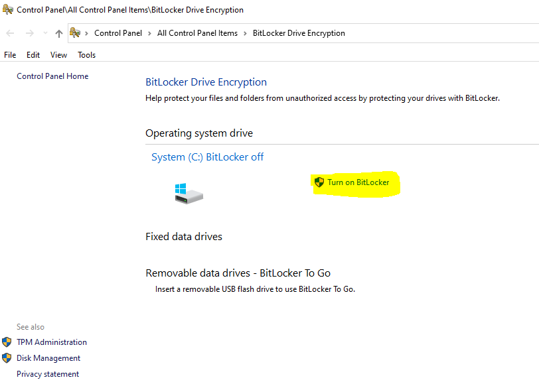This screenshot has height=392, width=539.
Task: Open the Tools menu
Action: tap(86, 55)
